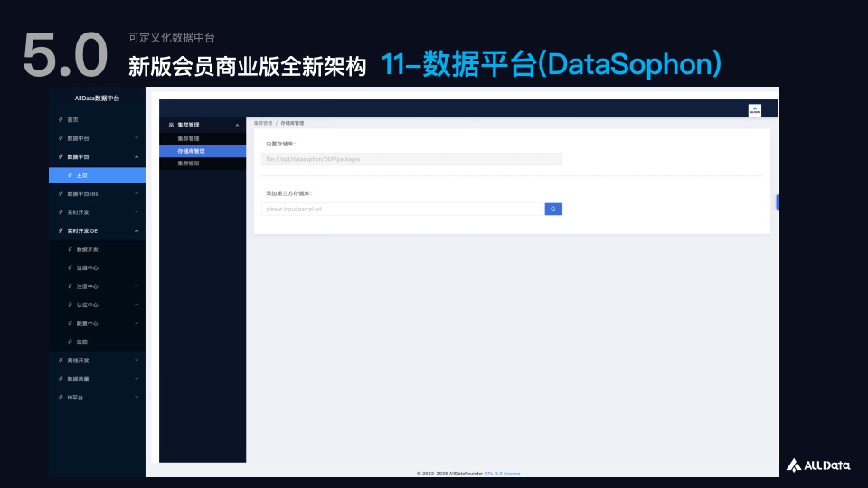Collapse the 实时开发IDE menu chevron
The height and width of the screenshot is (488, 868).
137,230
